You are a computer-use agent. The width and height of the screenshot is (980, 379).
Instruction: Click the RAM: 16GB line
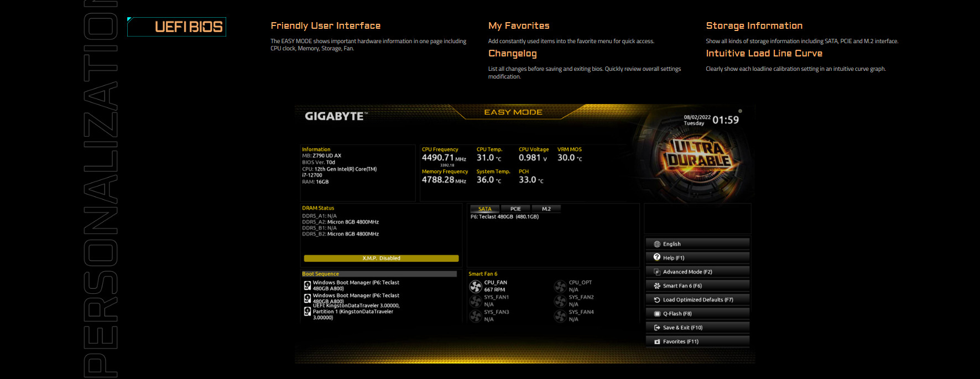click(x=315, y=181)
